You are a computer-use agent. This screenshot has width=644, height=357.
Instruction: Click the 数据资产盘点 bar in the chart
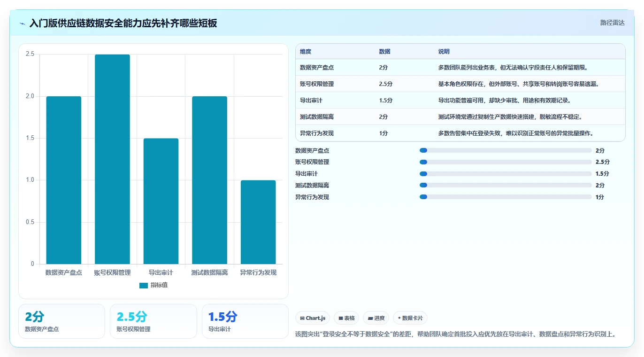(x=64, y=180)
